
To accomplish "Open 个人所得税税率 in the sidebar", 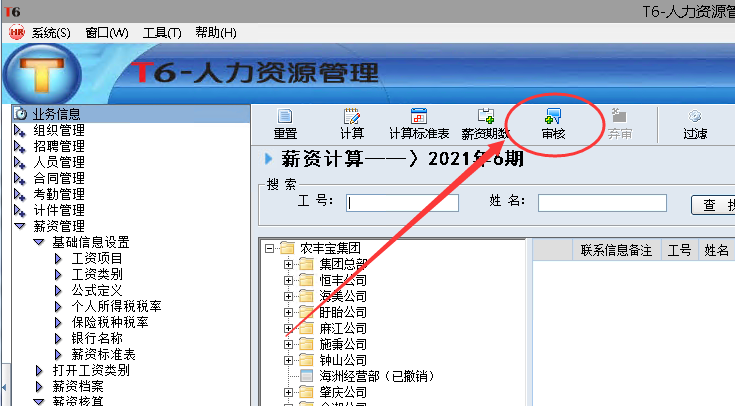I will point(116,306).
